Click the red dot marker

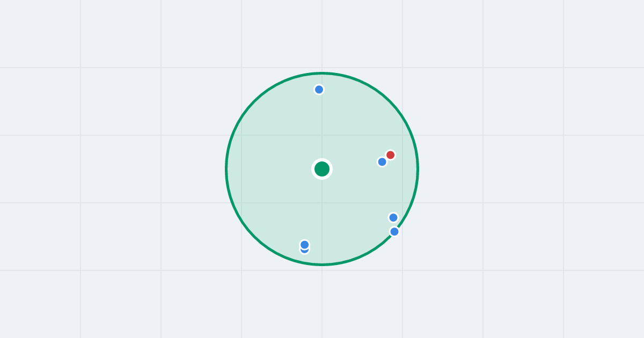tap(390, 155)
